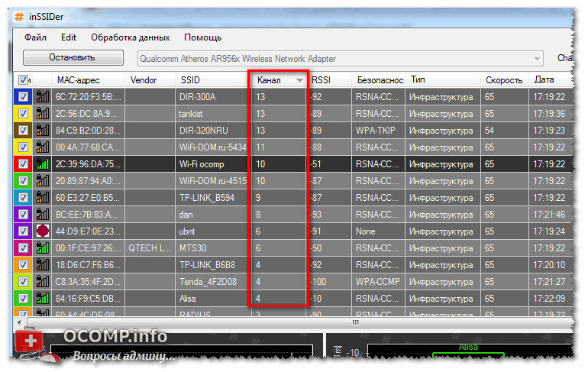The width and height of the screenshot is (588, 372).
Task: Sort by Тип column header
Action: [x=442, y=80]
